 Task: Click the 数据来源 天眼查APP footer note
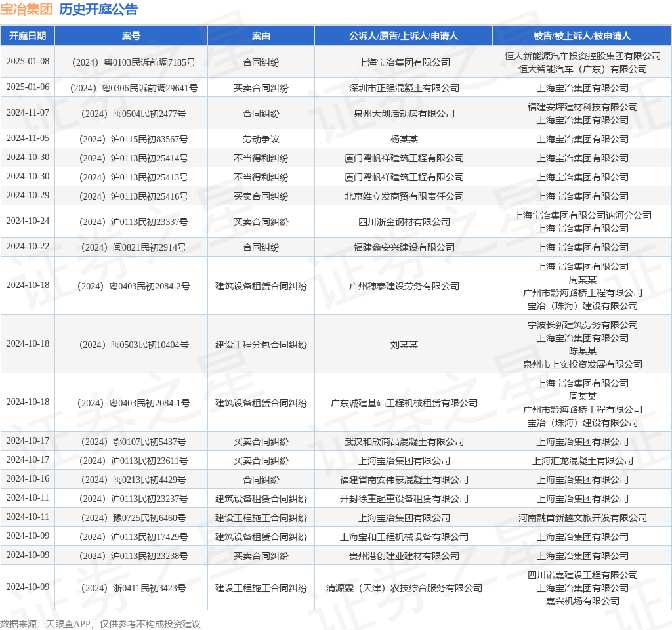tap(100, 624)
